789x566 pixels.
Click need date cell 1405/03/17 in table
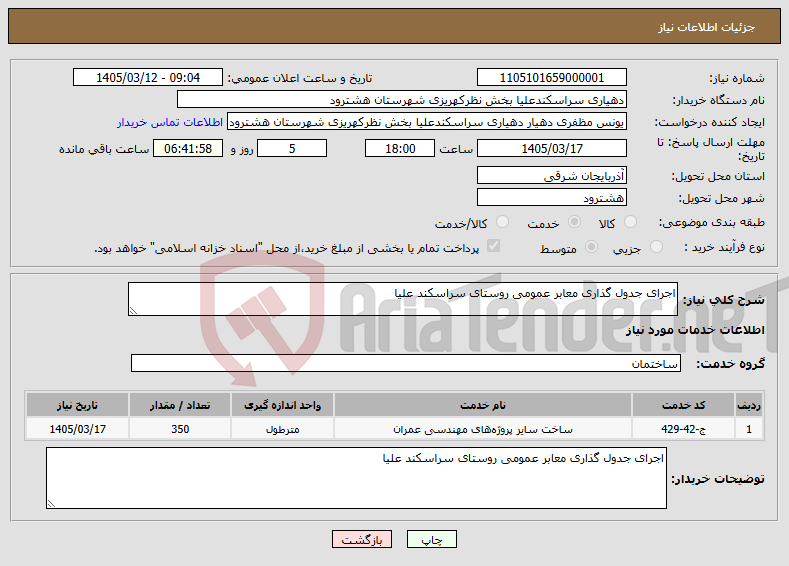77,429
